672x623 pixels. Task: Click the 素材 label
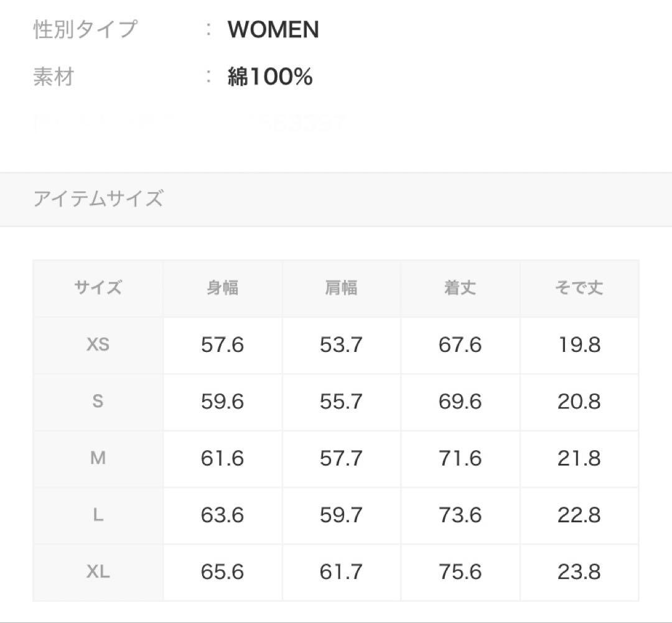pyautogui.click(x=54, y=77)
